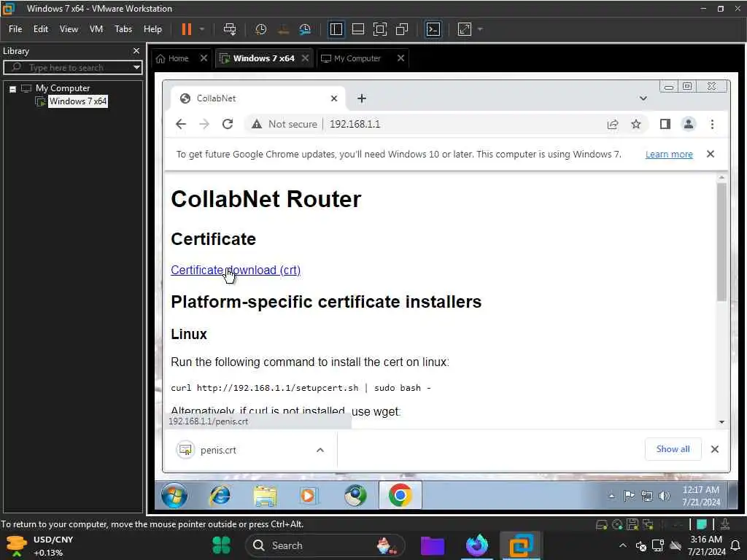Revert to the previous snapshot
The height and width of the screenshot is (560, 747).
(x=284, y=29)
